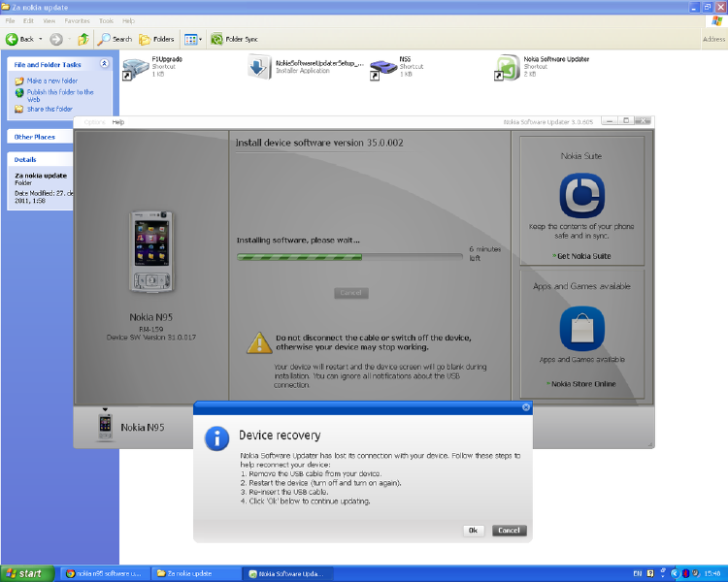Click the Bluetooth tray icon

point(685,573)
